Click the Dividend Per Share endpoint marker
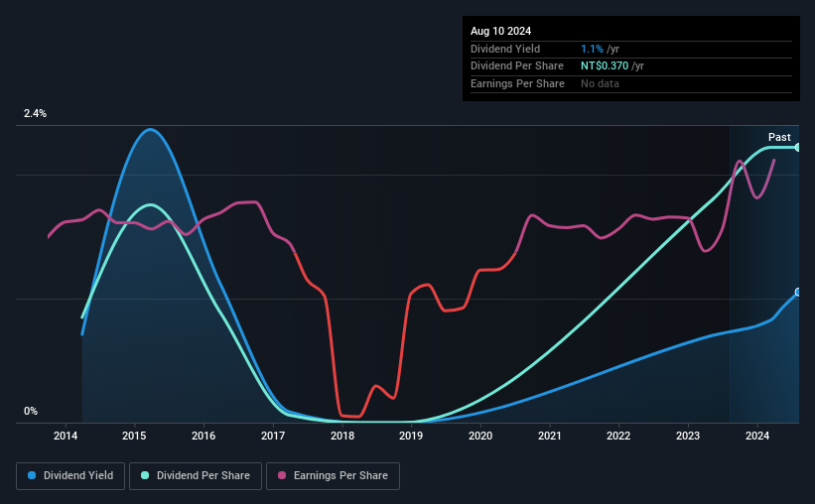Screen dimensions: 815x504 (x=798, y=148)
